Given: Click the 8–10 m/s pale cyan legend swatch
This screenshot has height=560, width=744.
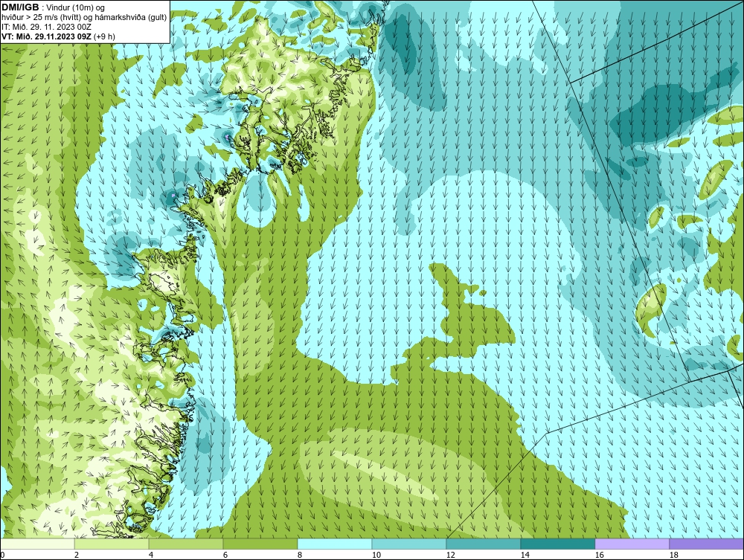Looking at the screenshot, I should pyautogui.click(x=335, y=544).
